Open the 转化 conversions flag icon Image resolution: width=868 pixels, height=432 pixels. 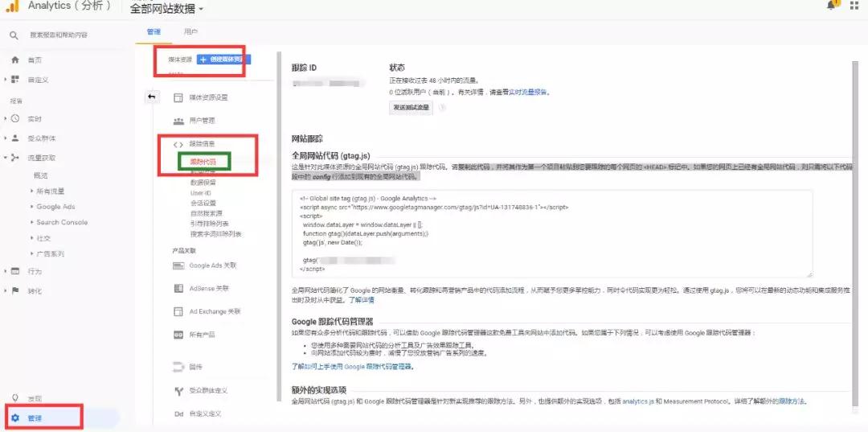pyautogui.click(x=15, y=290)
